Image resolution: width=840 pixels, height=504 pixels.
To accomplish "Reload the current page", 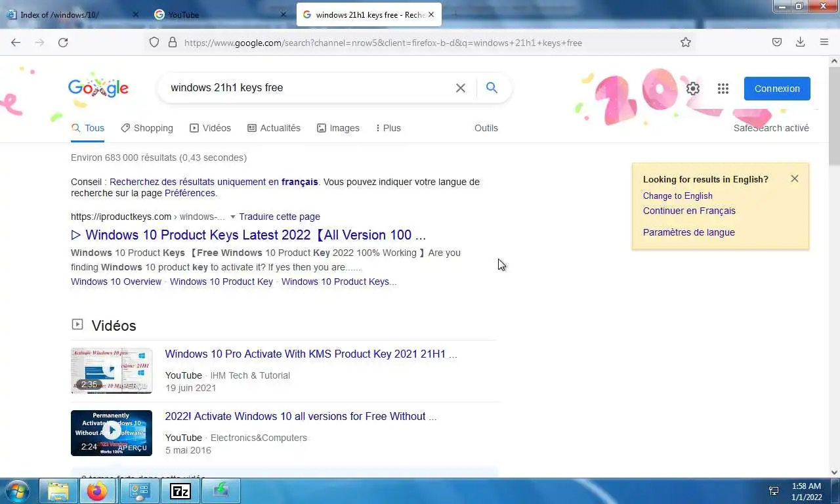I will click(x=63, y=42).
